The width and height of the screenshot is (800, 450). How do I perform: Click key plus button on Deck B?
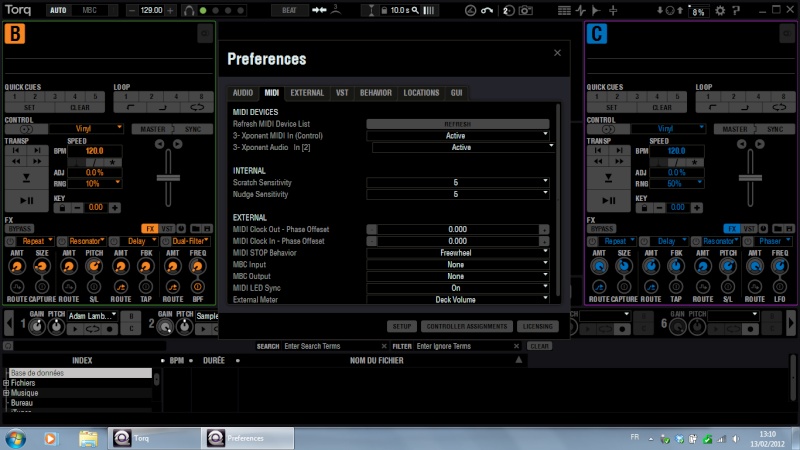115,208
